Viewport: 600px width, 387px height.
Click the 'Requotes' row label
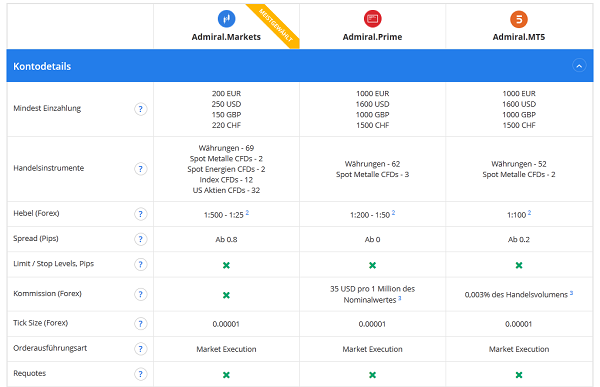point(29,373)
